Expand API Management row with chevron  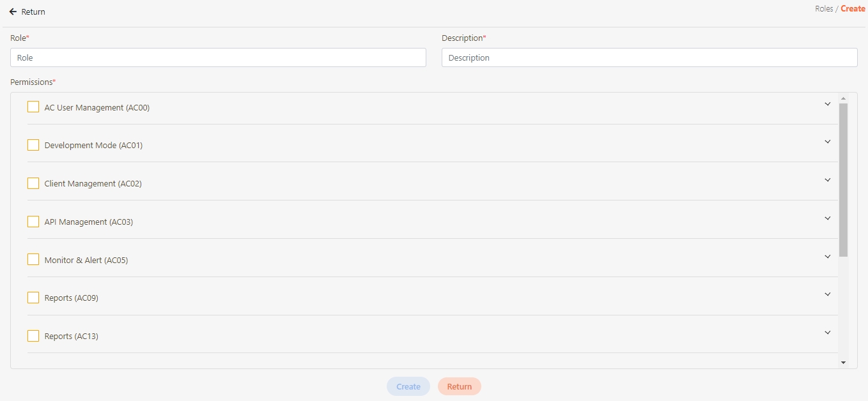pos(827,218)
